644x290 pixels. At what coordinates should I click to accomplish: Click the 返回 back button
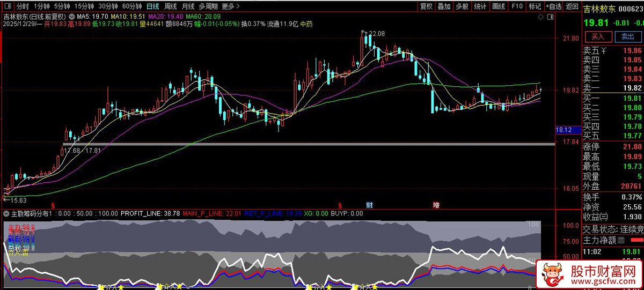pos(571,6)
